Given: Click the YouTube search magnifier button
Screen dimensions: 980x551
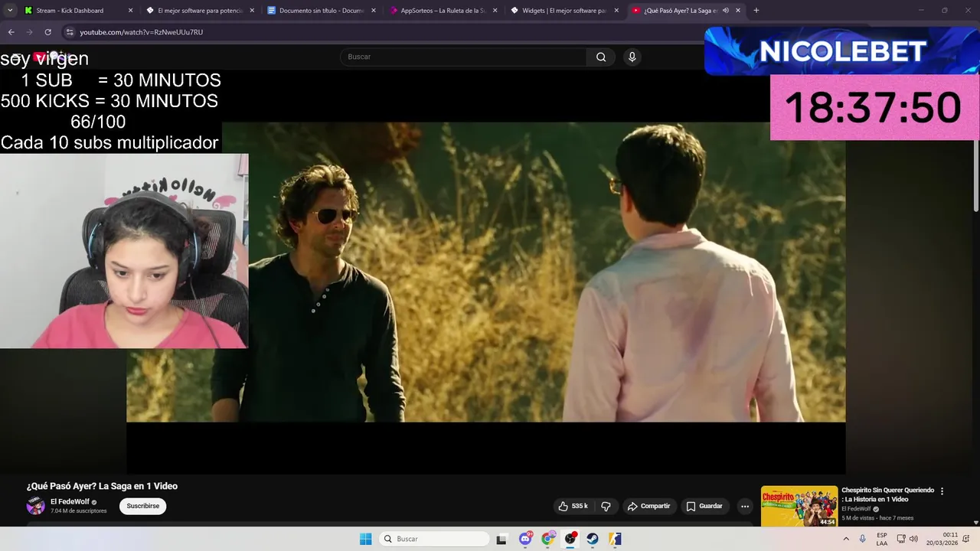Looking at the screenshot, I should 601,57.
